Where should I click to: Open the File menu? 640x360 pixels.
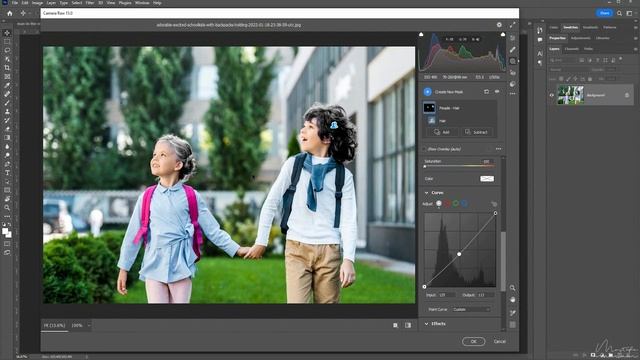tap(15, 3)
